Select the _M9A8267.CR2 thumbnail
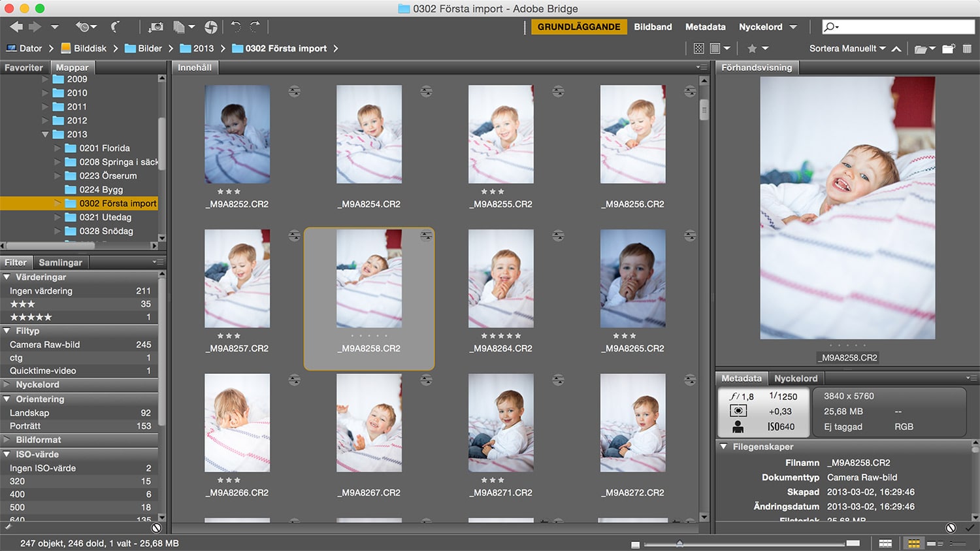 pyautogui.click(x=369, y=422)
